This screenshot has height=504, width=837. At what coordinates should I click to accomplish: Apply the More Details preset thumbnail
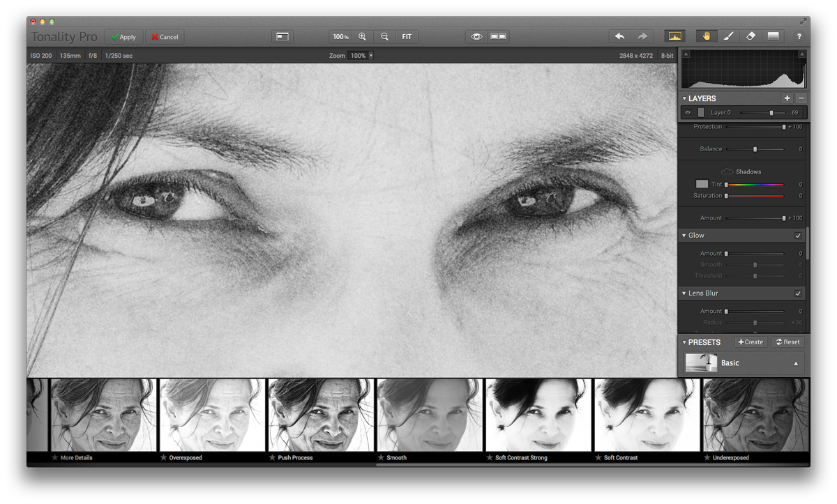(x=103, y=415)
